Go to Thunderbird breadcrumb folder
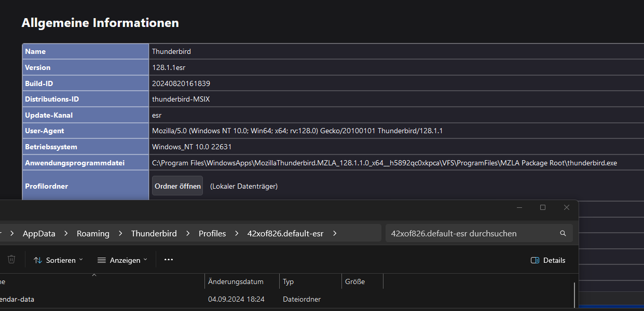Viewport: 644px width, 311px height. 154,233
